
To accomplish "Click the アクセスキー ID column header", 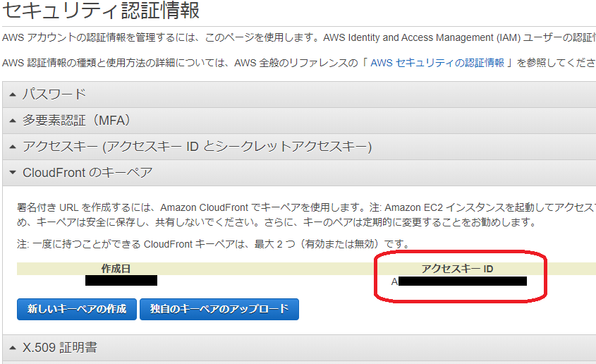I will pyautogui.click(x=457, y=269).
